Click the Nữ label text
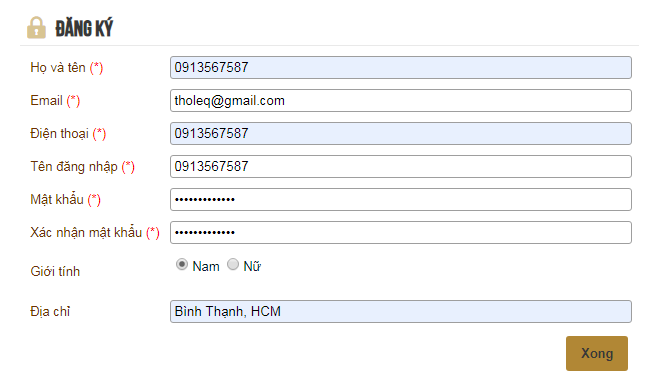 [252, 266]
